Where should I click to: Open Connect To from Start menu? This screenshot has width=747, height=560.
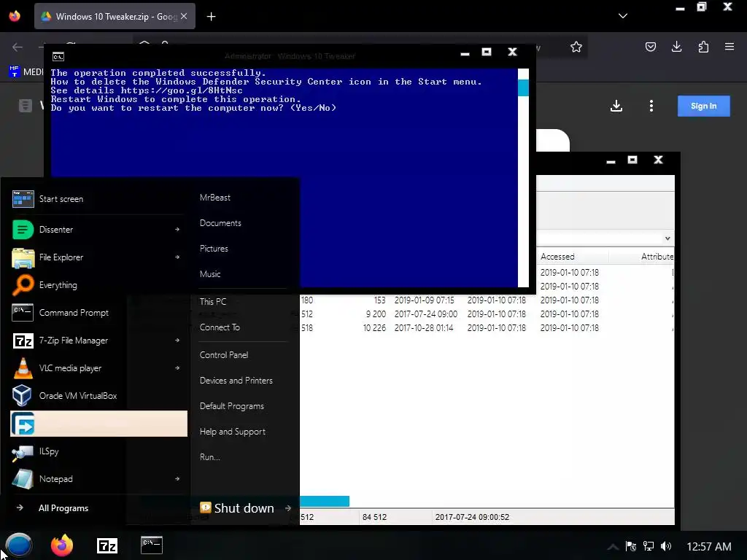point(220,327)
